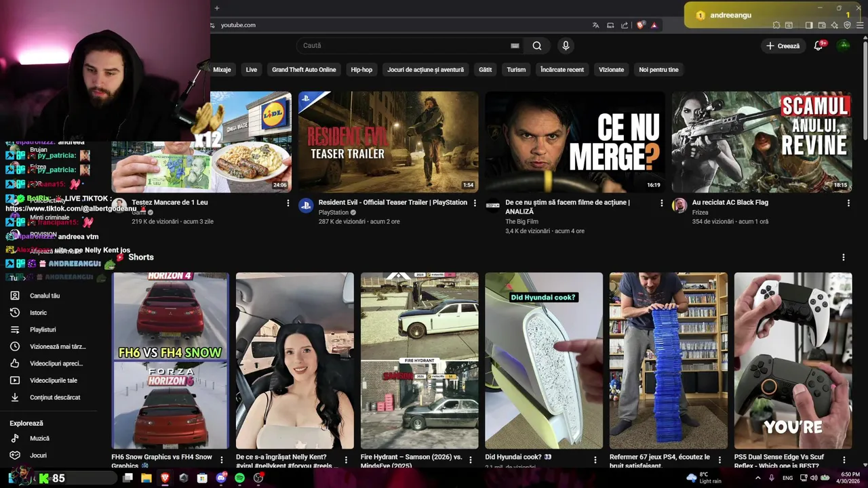Open YouTube notifications bell

click(x=818, y=46)
